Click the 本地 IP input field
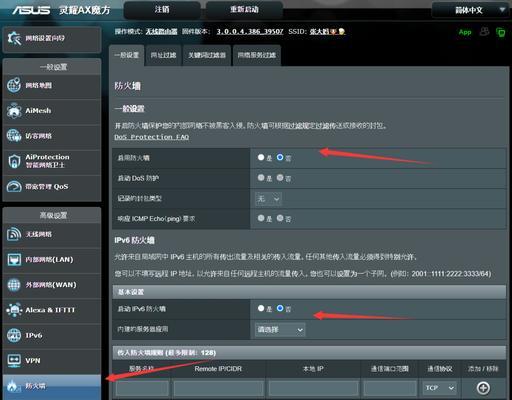This screenshot has width=512, height=400. 314,388
